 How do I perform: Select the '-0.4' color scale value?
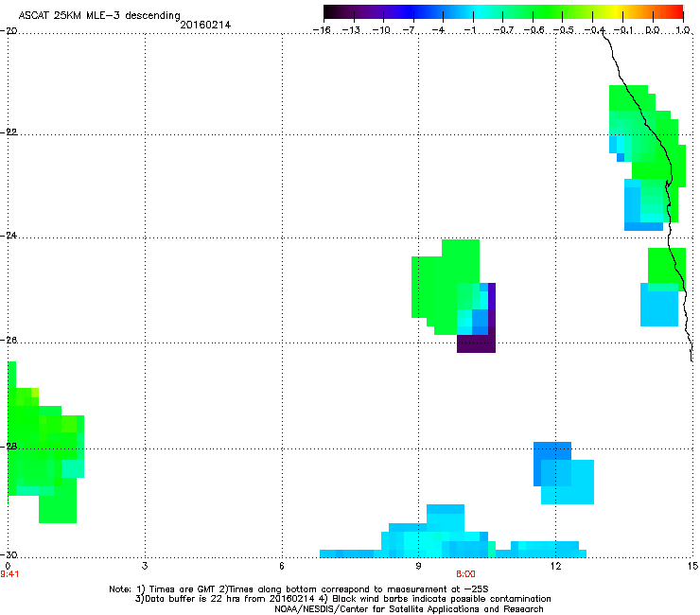(x=594, y=30)
